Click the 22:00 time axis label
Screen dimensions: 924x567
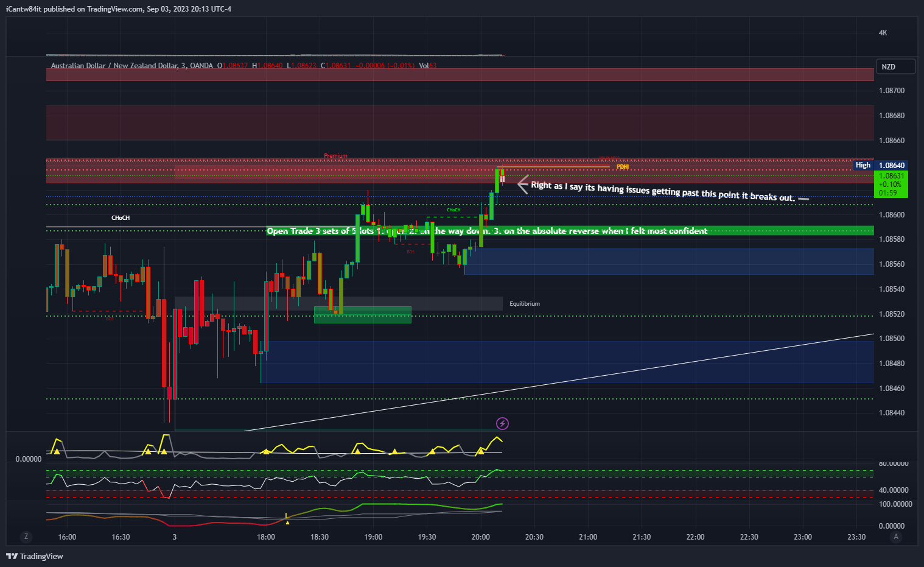pyautogui.click(x=695, y=537)
